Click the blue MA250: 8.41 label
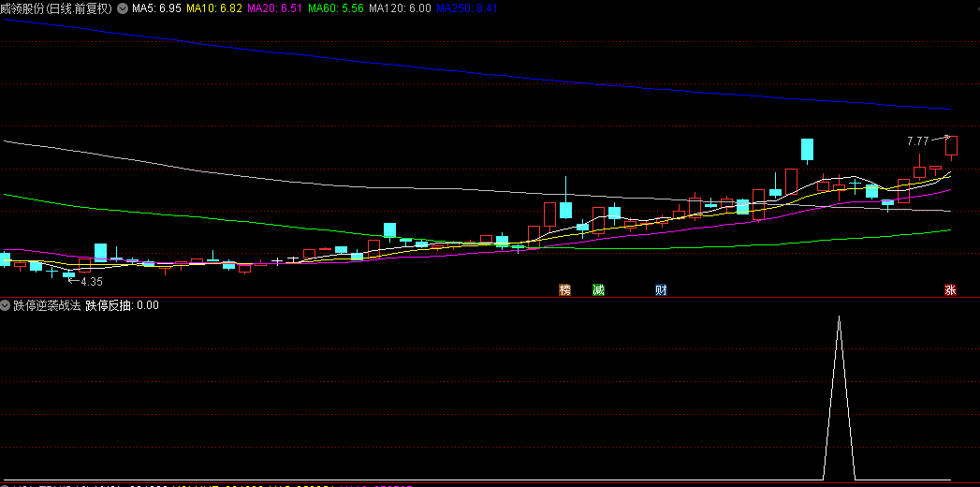The width and height of the screenshot is (980, 487). (x=467, y=8)
